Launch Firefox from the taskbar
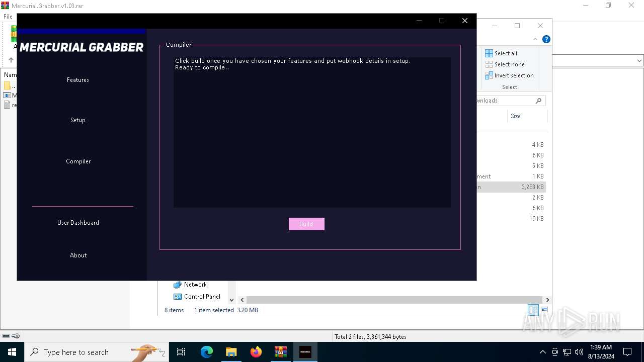644x362 pixels. coord(256,352)
